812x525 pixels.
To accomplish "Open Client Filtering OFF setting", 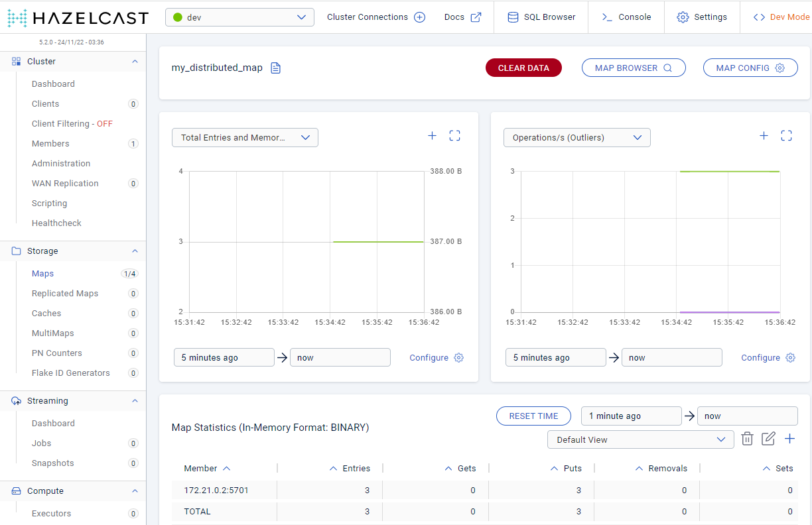I will [72, 124].
